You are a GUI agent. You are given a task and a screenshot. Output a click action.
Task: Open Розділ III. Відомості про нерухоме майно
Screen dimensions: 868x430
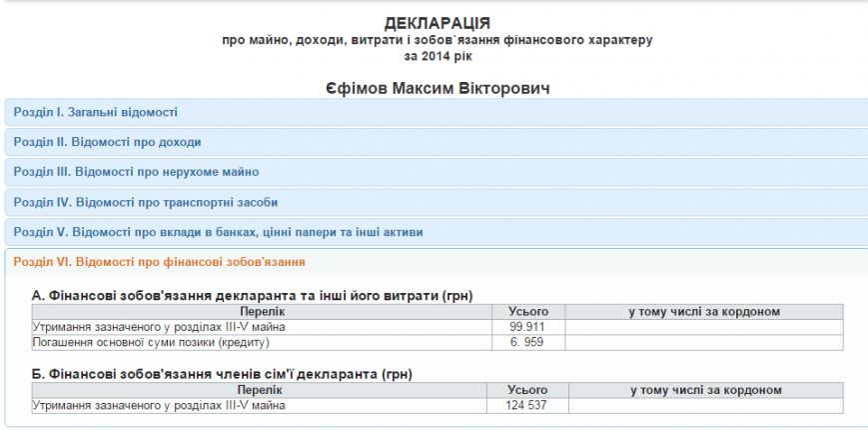point(436,172)
